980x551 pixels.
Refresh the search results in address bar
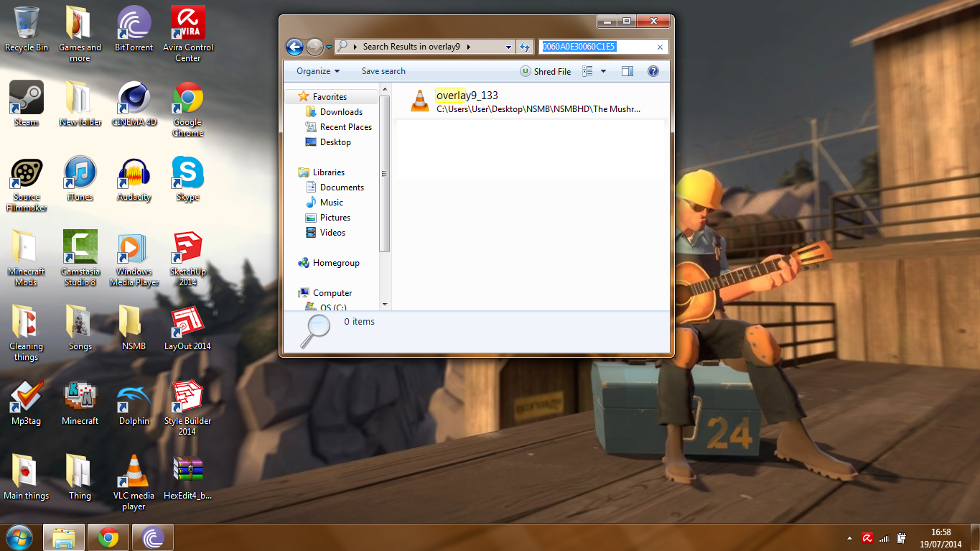point(525,47)
